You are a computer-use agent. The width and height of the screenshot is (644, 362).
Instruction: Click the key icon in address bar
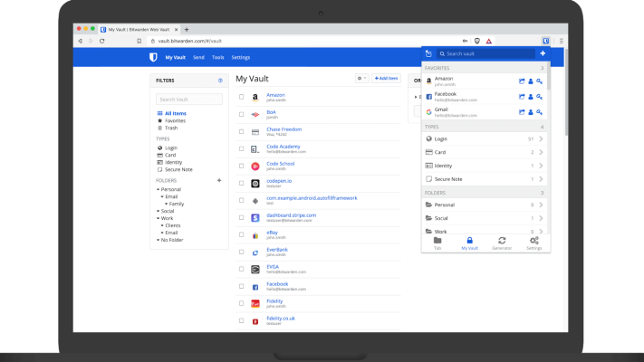465,41
